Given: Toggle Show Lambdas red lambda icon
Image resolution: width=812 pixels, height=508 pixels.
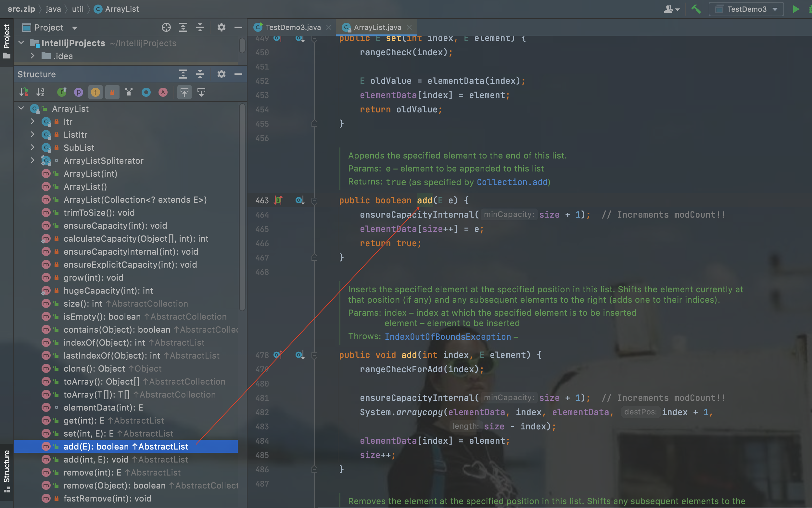Looking at the screenshot, I should (x=163, y=92).
